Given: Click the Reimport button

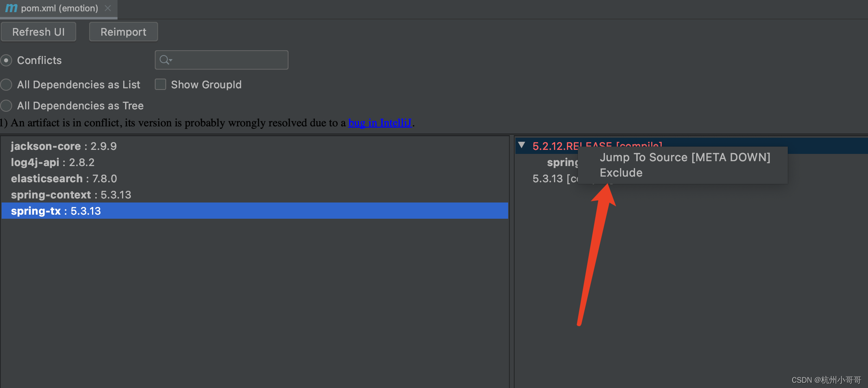Looking at the screenshot, I should pos(123,32).
